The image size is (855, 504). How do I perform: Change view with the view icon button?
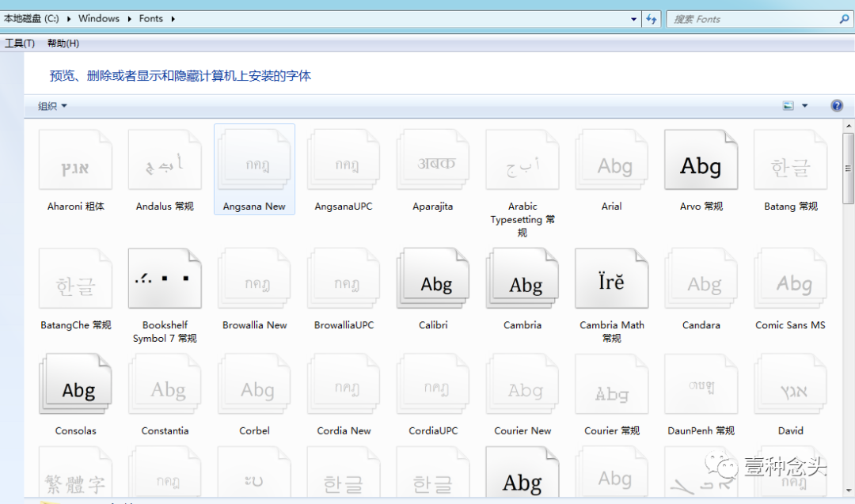[x=788, y=106]
